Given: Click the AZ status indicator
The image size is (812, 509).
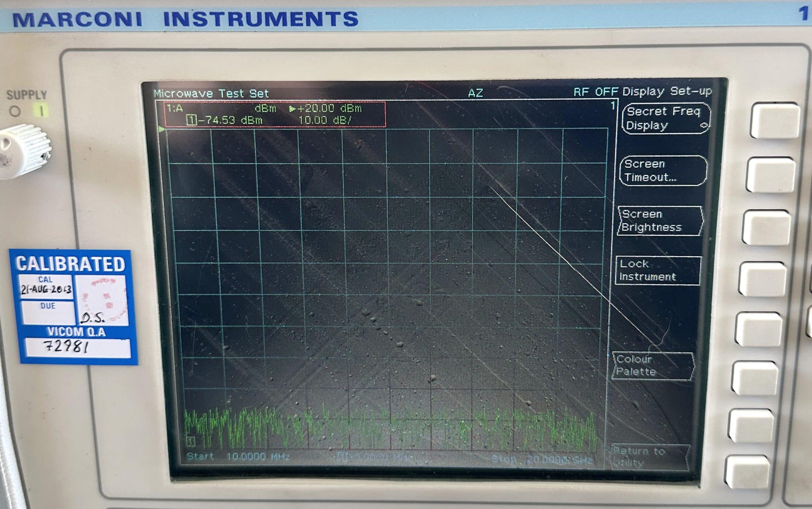Looking at the screenshot, I should (475, 93).
